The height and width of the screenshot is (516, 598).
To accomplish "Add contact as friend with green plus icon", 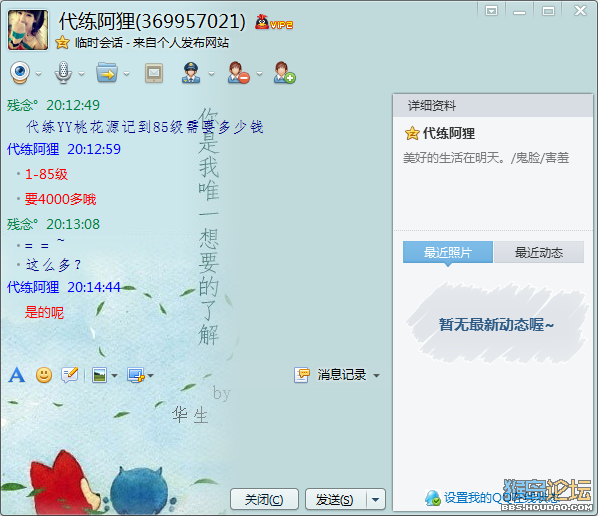I will [285, 72].
